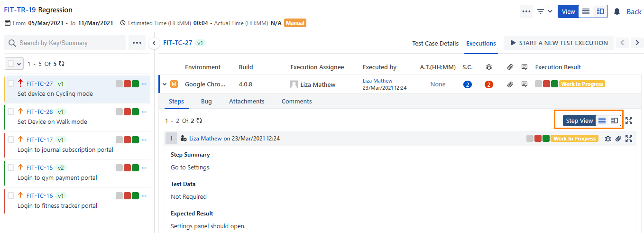Refresh the steps list count
Viewport: 644px width, 233px height.
point(199,121)
